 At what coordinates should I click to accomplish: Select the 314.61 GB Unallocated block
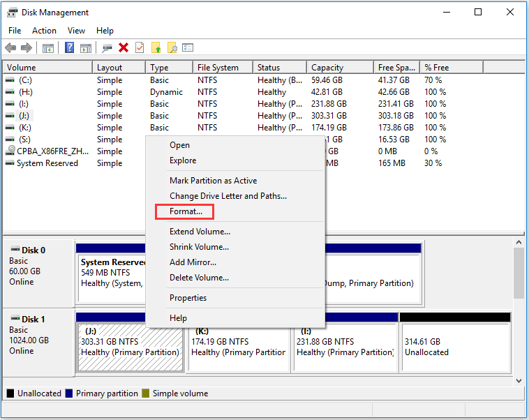pyautogui.click(x=456, y=347)
